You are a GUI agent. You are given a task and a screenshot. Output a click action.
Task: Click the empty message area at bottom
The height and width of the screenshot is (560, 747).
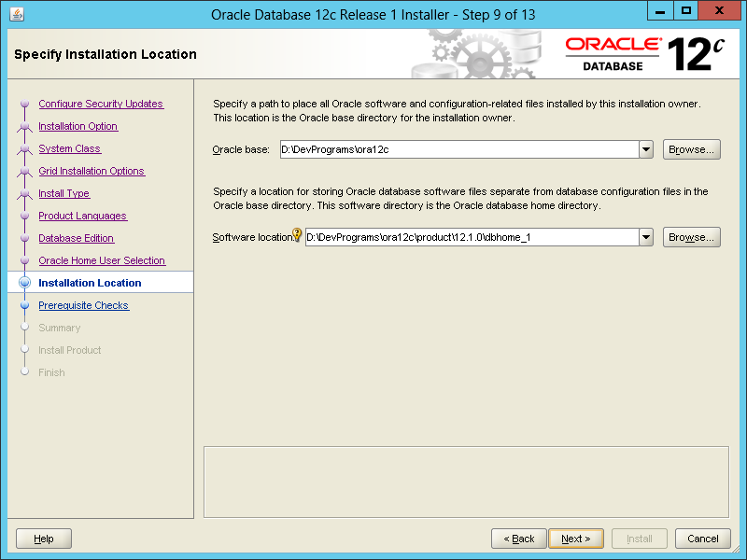tap(466, 482)
